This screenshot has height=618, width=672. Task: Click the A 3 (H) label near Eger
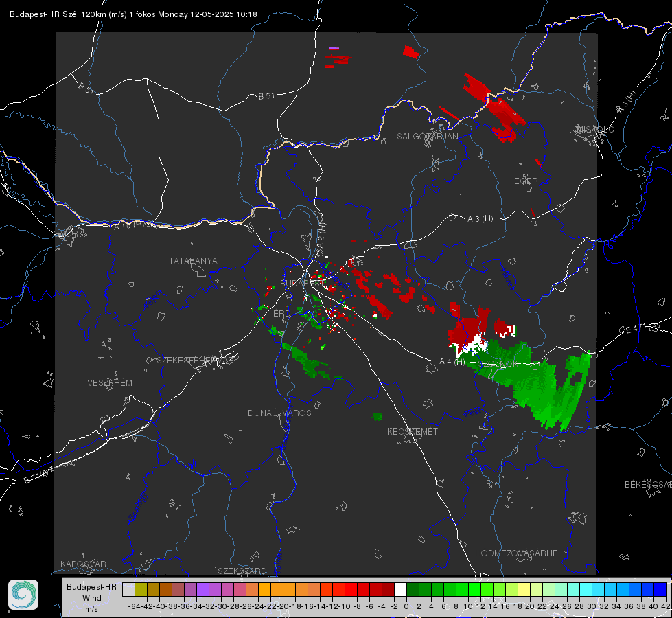pos(480,219)
